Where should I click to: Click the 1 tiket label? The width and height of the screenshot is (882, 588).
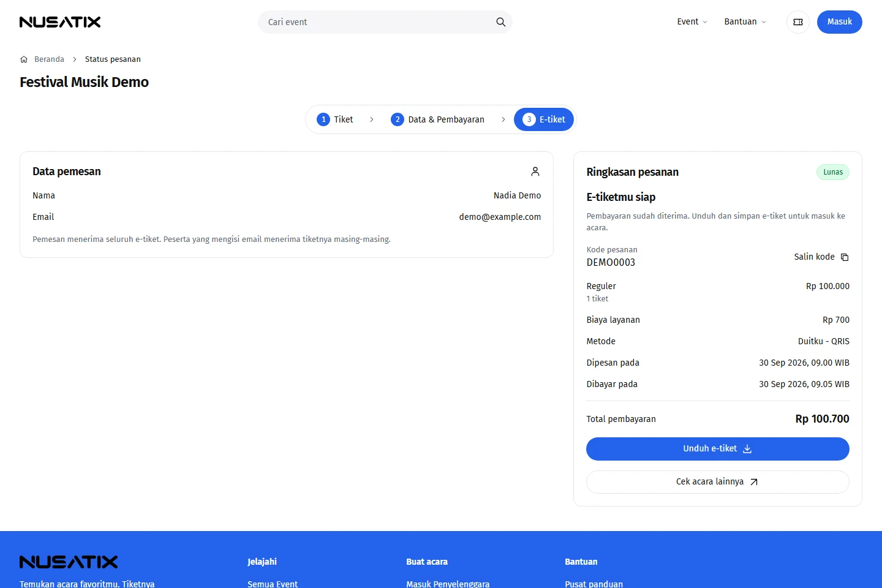597,299
